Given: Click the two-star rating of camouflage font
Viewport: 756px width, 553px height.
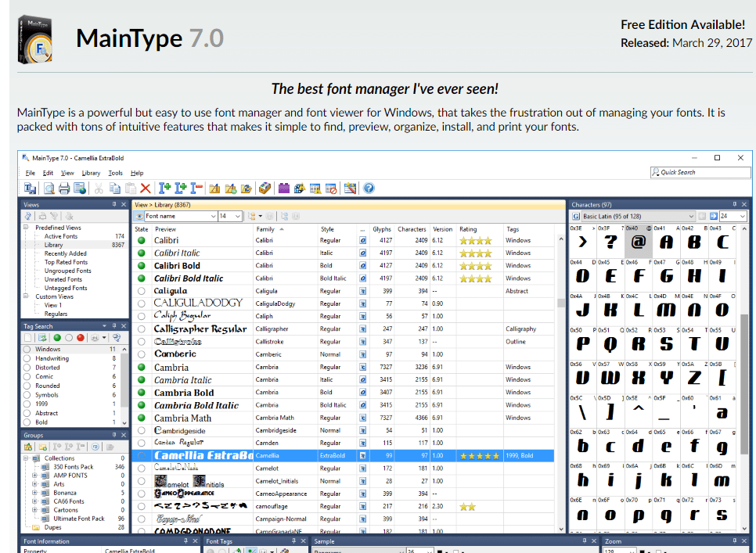Looking at the screenshot, I should [x=467, y=506].
